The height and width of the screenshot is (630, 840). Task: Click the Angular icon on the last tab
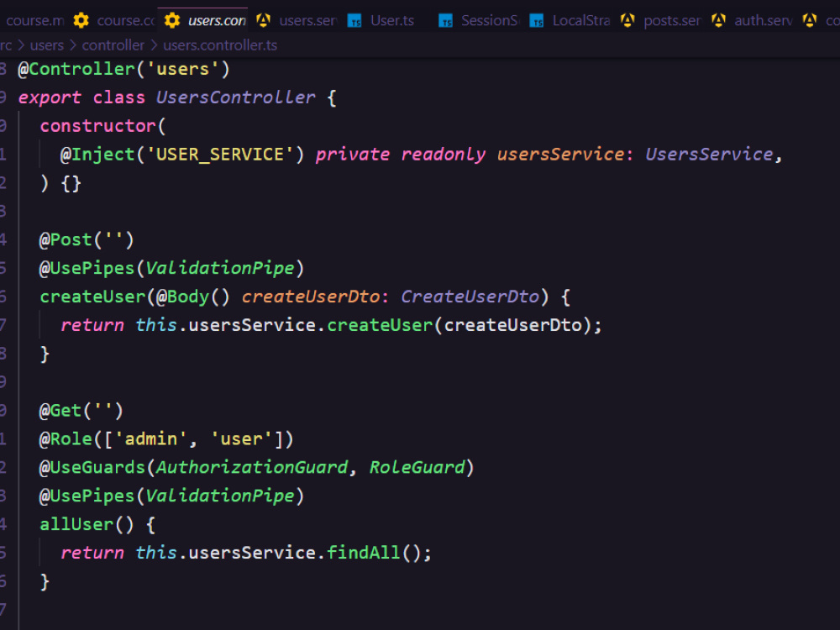810,21
